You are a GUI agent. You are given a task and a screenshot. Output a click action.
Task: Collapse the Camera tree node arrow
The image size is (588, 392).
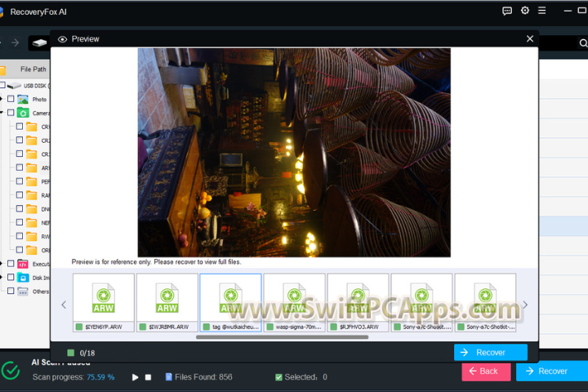tap(1, 113)
